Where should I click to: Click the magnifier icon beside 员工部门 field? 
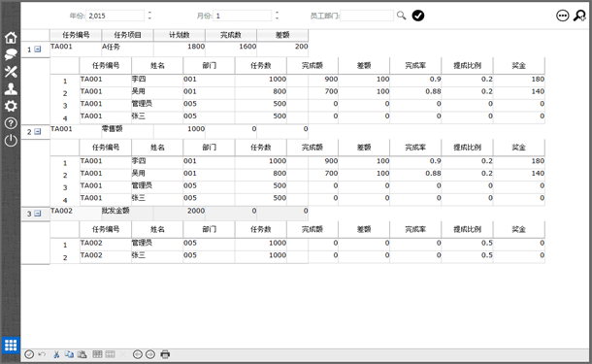(x=401, y=16)
